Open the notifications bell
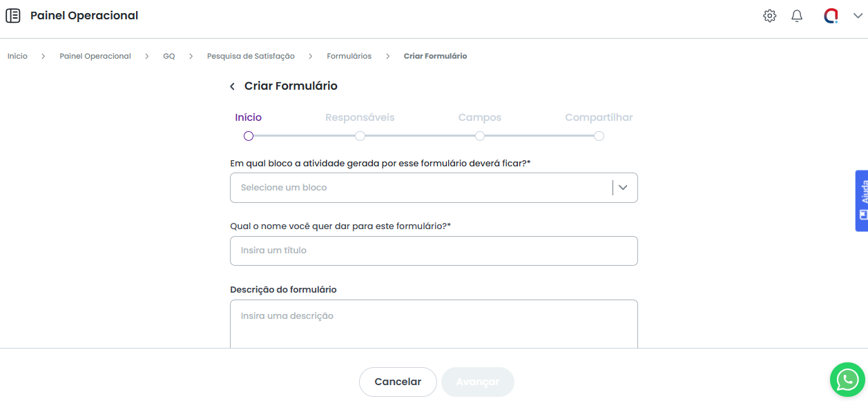Image resolution: width=868 pixels, height=401 pixels. [x=797, y=16]
